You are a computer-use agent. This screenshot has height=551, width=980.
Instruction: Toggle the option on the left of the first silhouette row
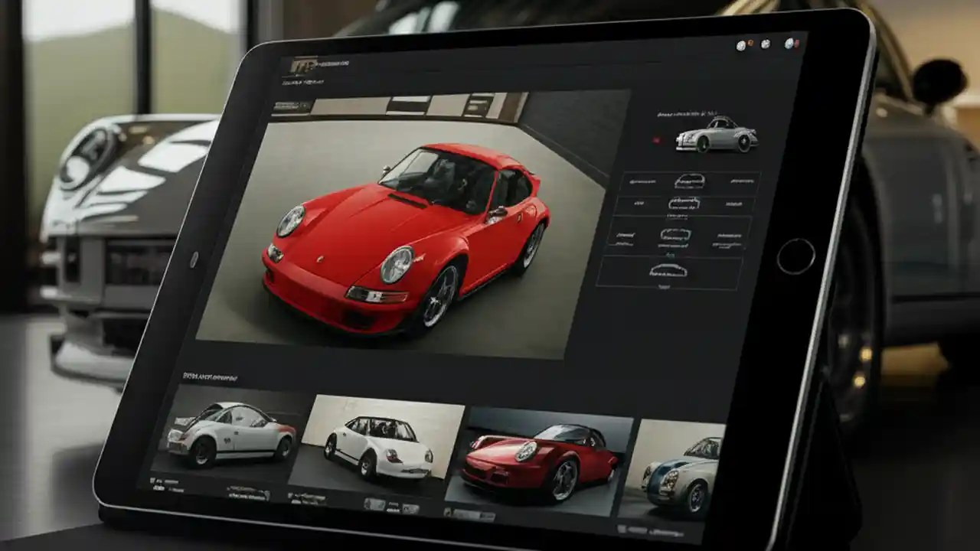click(x=640, y=183)
